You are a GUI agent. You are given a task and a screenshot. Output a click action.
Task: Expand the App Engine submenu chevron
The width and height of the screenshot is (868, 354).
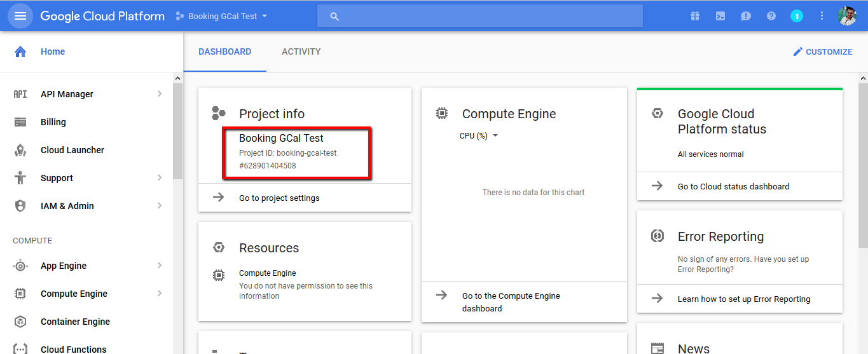click(x=159, y=266)
